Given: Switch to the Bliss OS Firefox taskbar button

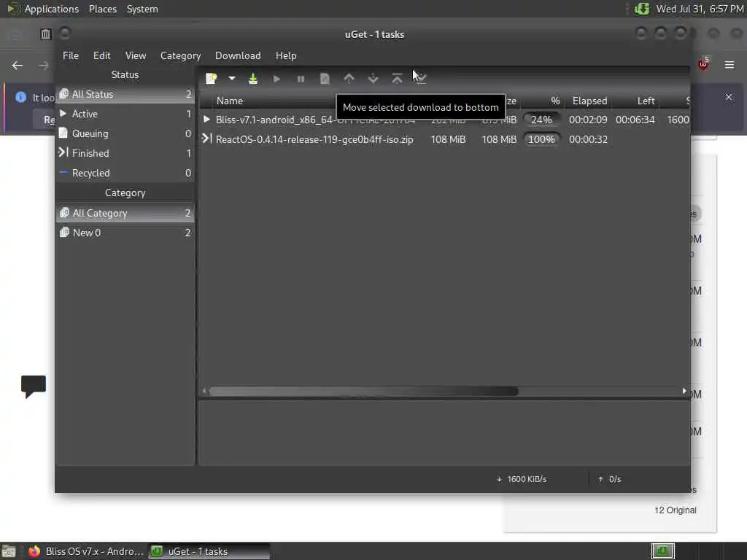Looking at the screenshot, I should point(86,551).
